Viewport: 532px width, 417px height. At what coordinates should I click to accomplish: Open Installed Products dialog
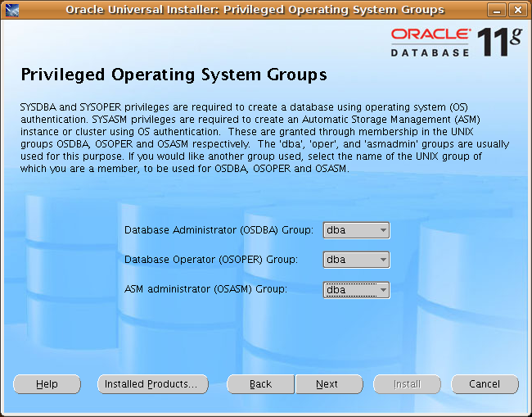[153, 384]
